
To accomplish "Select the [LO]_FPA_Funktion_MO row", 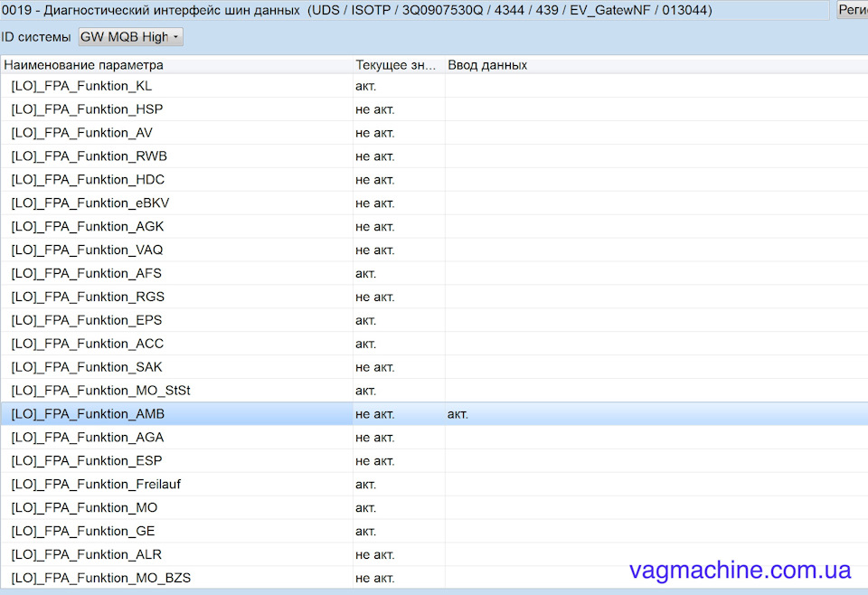I will [434, 507].
